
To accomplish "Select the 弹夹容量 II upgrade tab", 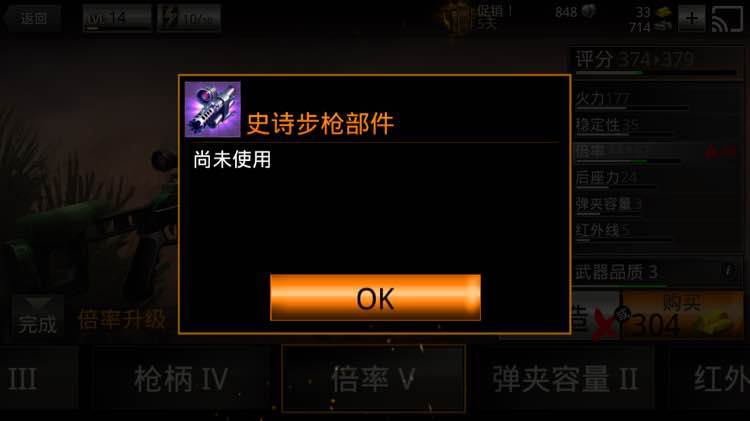I will pyautogui.click(x=565, y=379).
